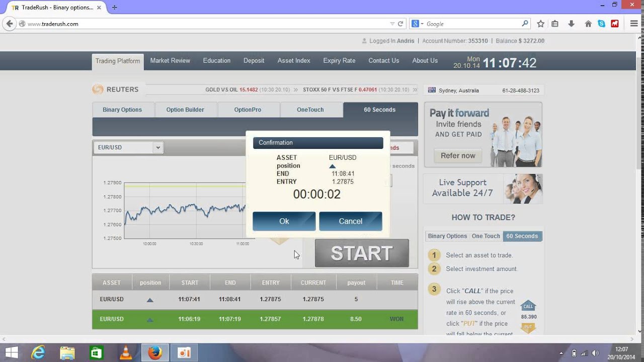
Task: Click the Reuters logo
Action: (115, 89)
